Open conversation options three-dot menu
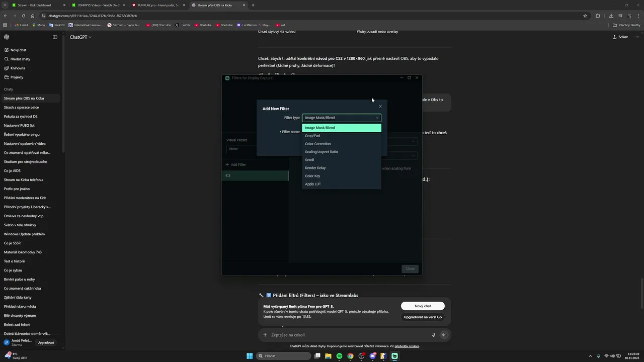Viewport: 644px width, 362px height. 637,37
